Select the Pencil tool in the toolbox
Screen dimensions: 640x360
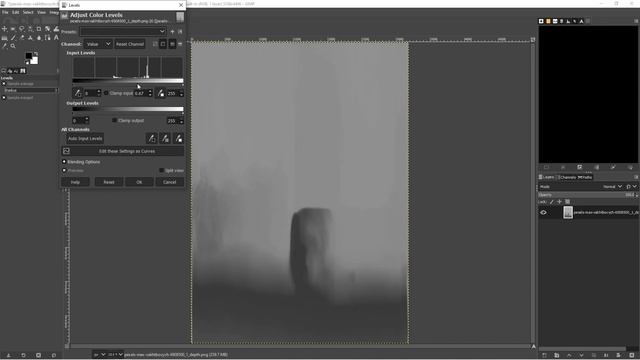(13, 38)
